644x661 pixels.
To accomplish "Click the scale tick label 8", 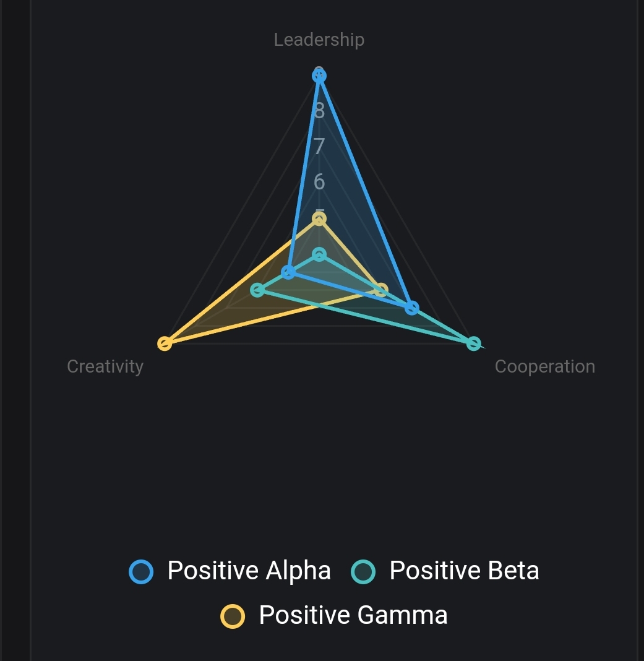I will (x=319, y=111).
